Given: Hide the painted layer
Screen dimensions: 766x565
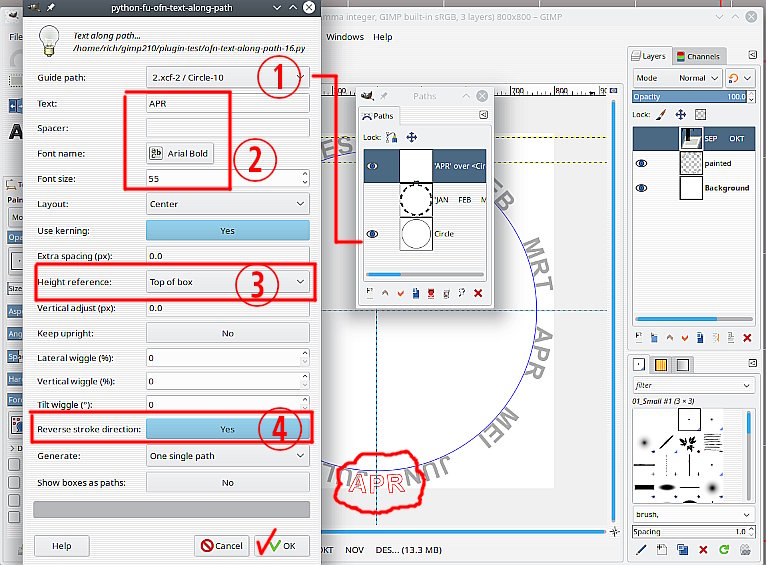Looking at the screenshot, I should click(641, 164).
